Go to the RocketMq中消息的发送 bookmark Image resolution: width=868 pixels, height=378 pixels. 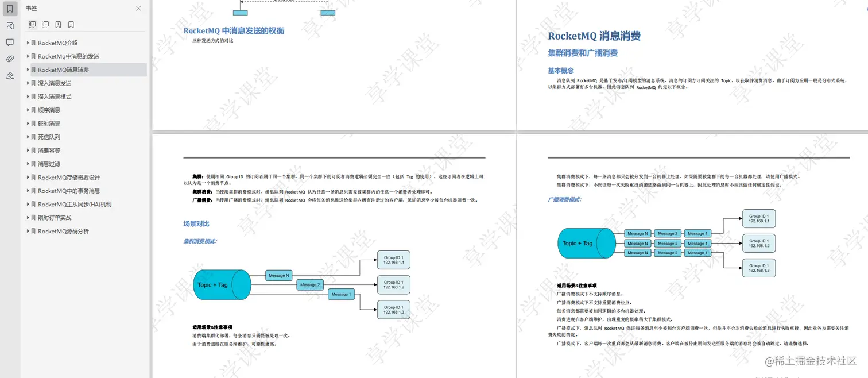pyautogui.click(x=69, y=56)
